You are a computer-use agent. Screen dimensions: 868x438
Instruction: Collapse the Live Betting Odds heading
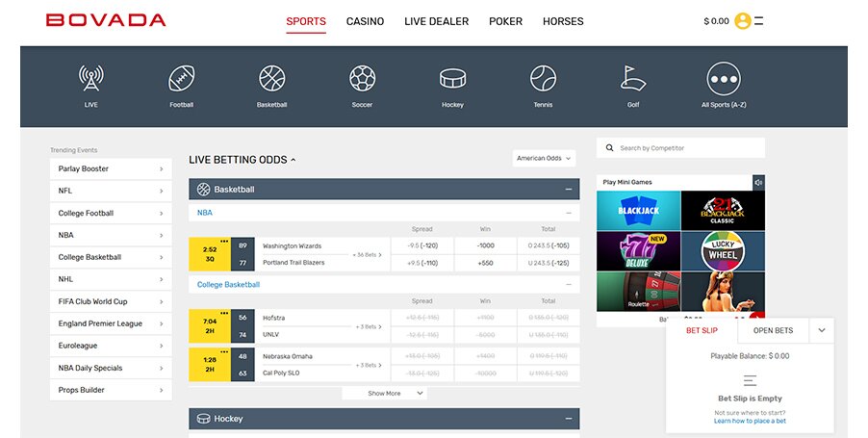click(242, 160)
